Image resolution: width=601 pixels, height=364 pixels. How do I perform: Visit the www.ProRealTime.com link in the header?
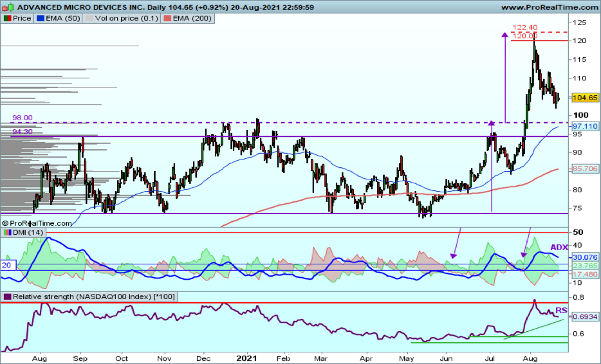pyautogui.click(x=550, y=7)
